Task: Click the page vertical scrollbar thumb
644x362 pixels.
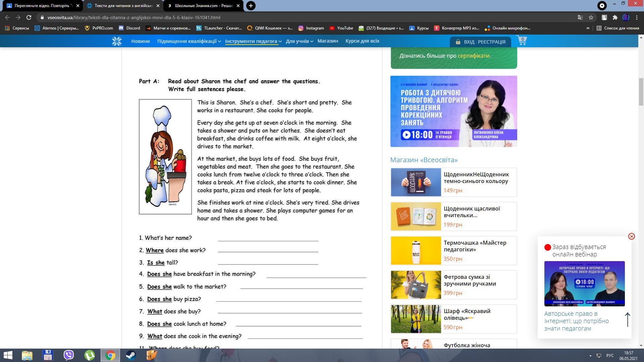Action: [641, 92]
